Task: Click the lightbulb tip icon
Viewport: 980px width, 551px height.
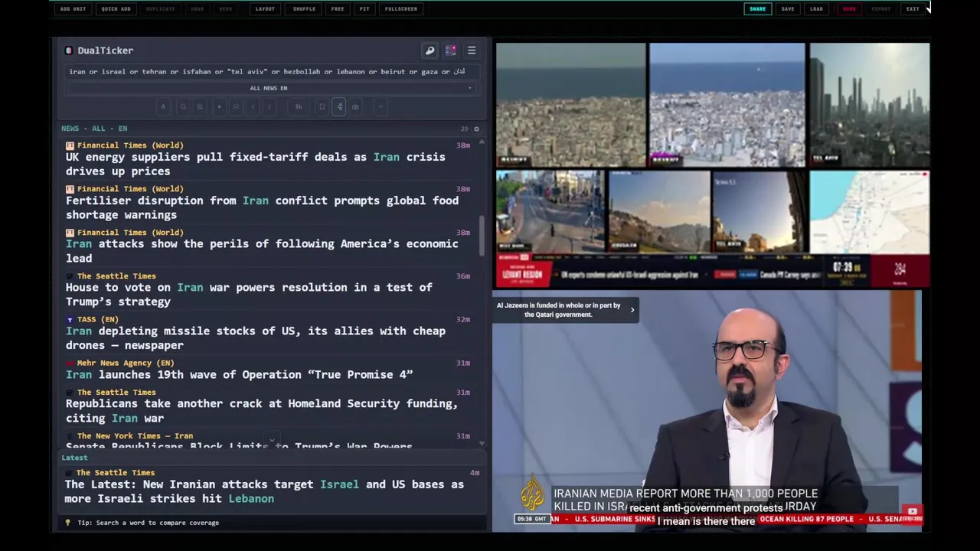Action: [67, 523]
